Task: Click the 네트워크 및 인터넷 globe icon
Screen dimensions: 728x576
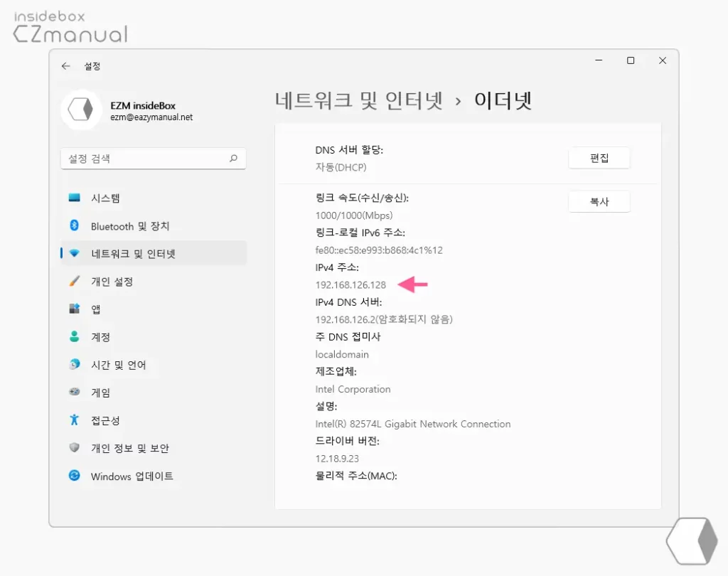Action: (x=76, y=253)
